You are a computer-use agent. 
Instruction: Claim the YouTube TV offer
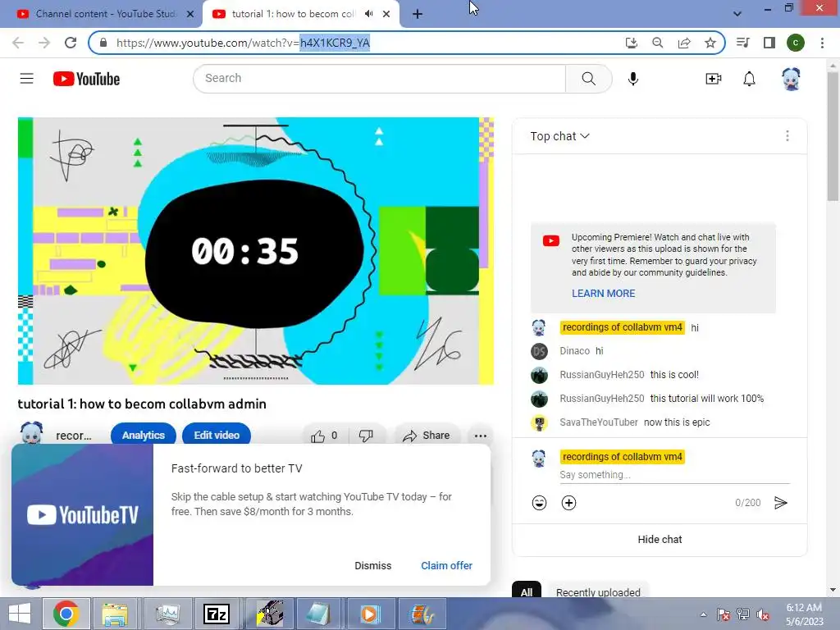[446, 565]
